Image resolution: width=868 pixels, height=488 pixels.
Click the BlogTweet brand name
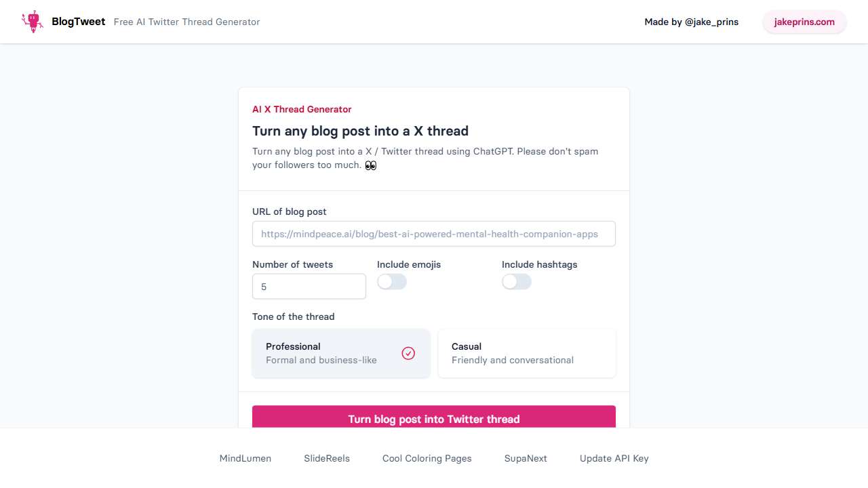coord(79,22)
